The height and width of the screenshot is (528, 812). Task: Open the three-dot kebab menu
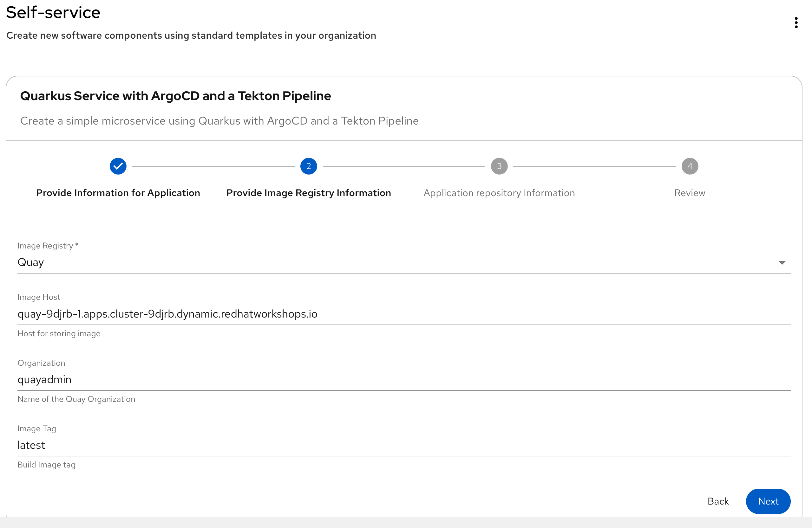(x=796, y=23)
